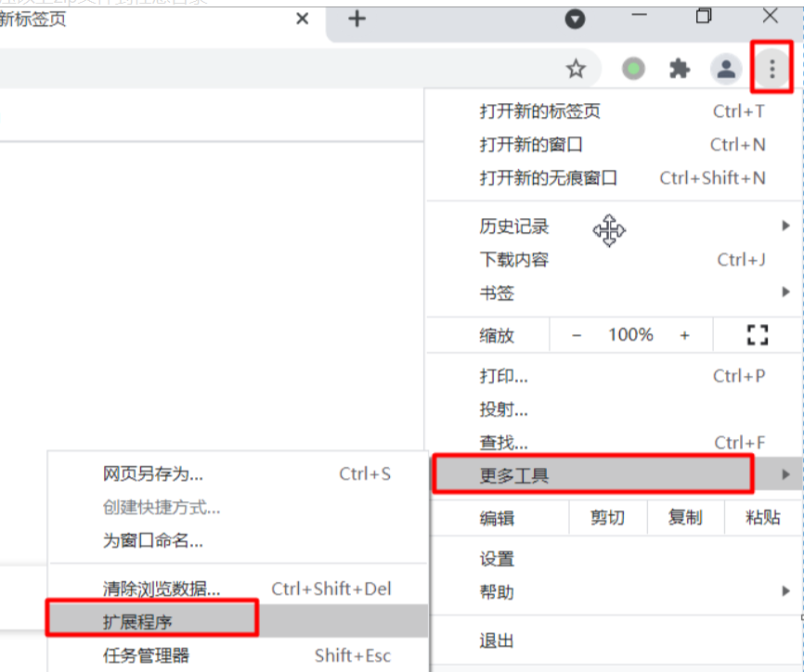This screenshot has height=672, width=804.
Task: Click the bookmark star icon
Action: [576, 69]
